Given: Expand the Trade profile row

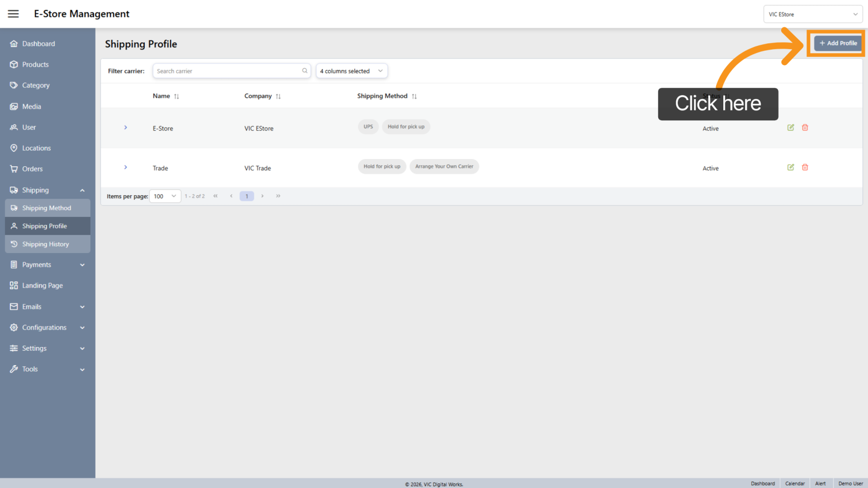Looking at the screenshot, I should (126, 167).
